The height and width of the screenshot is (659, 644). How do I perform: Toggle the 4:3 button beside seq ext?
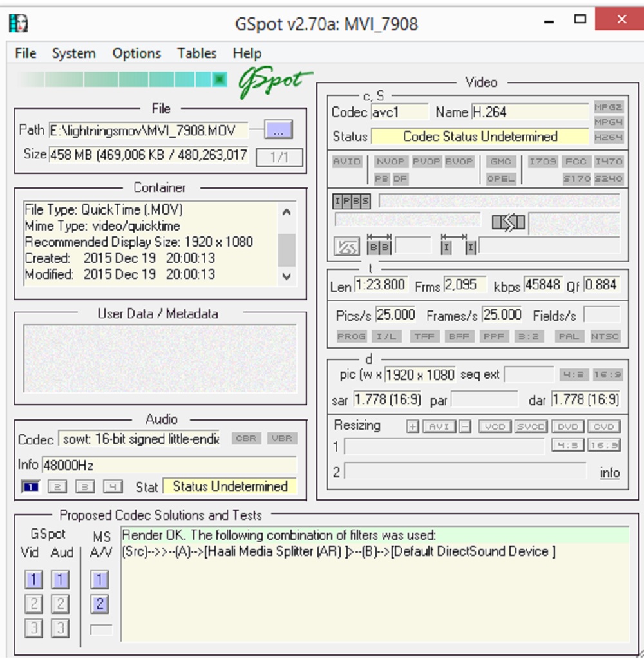pyautogui.click(x=573, y=374)
